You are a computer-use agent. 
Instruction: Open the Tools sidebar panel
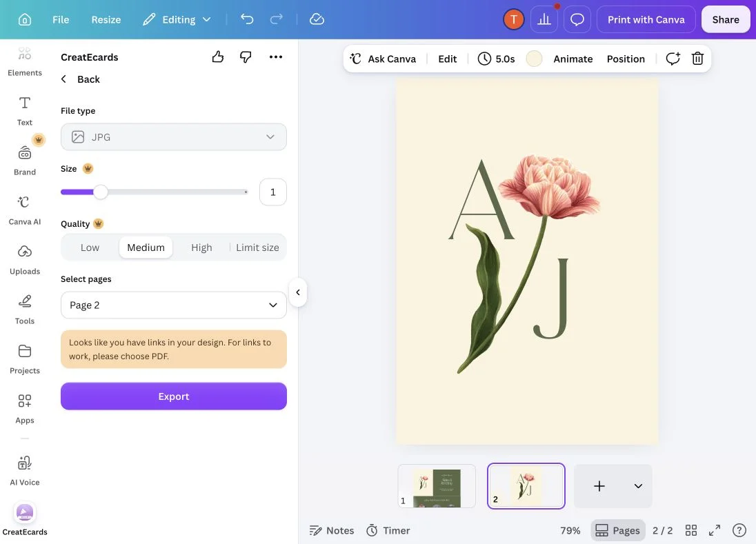click(x=25, y=310)
